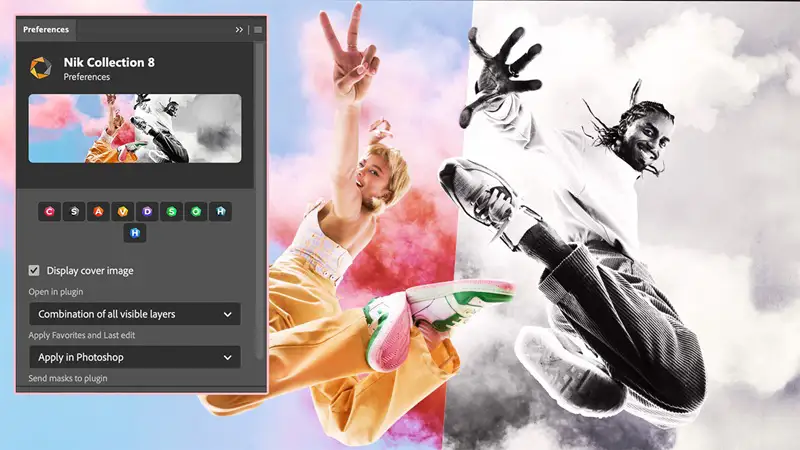Click the green O plugin icon

click(196, 211)
